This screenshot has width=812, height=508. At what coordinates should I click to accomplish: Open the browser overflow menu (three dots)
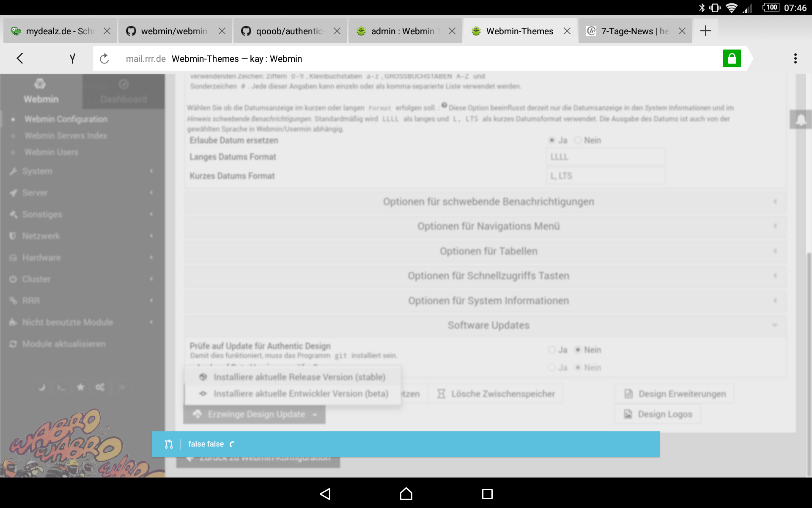click(796, 58)
